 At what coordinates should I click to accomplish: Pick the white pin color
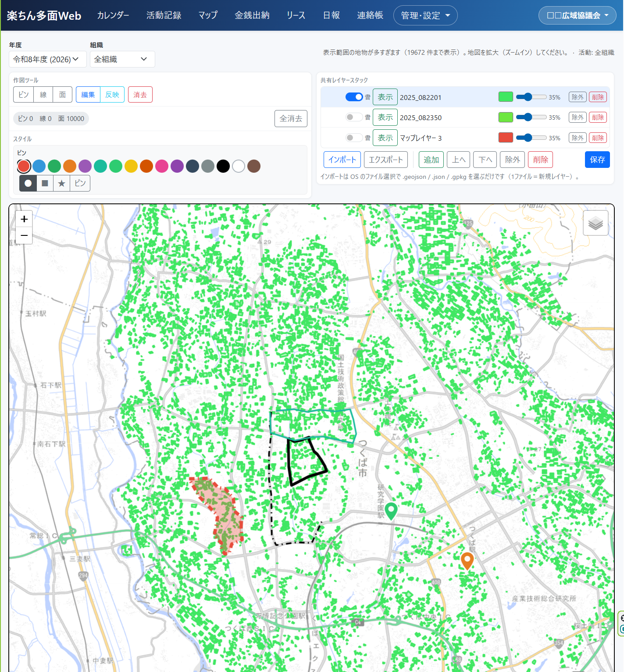point(239,166)
